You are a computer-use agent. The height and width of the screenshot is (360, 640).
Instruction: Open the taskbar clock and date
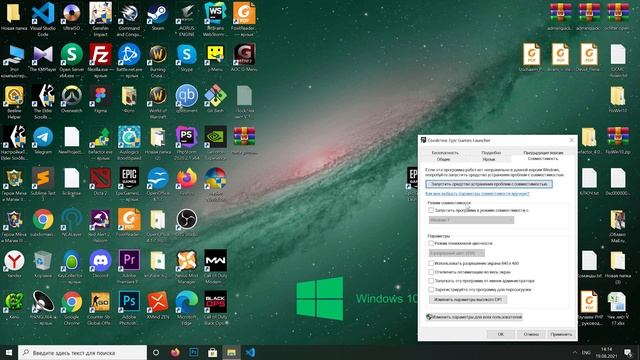(x=607, y=353)
